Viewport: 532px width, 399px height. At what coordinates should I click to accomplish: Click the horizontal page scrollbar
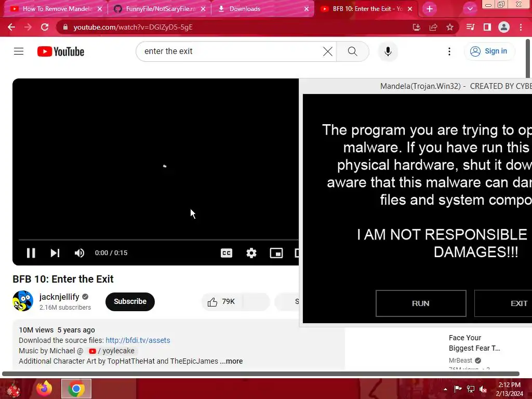261,374
